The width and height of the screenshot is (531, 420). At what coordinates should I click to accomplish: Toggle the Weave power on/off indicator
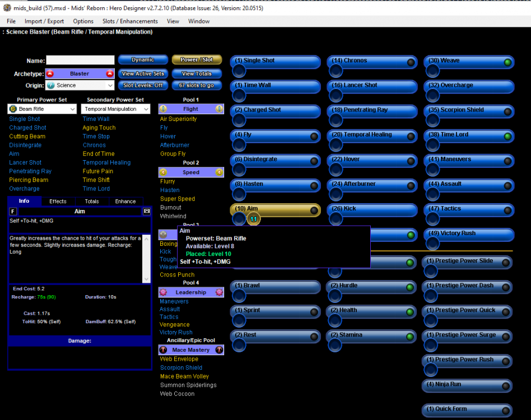507,62
